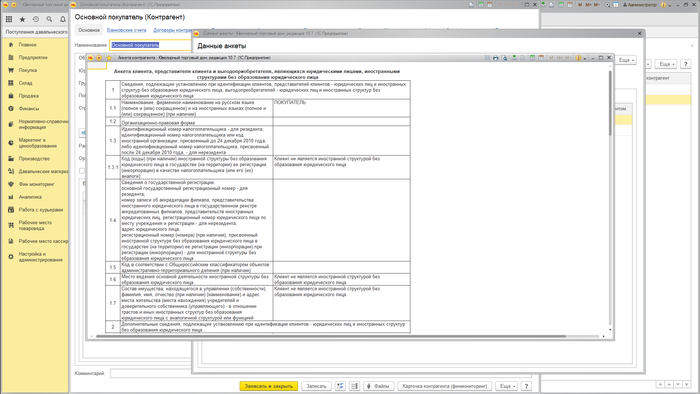Click M- memory button in main title bar

(x=597, y=4)
